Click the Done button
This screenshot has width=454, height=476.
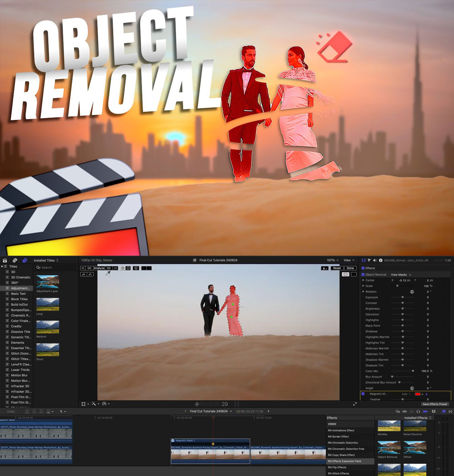pos(350,268)
